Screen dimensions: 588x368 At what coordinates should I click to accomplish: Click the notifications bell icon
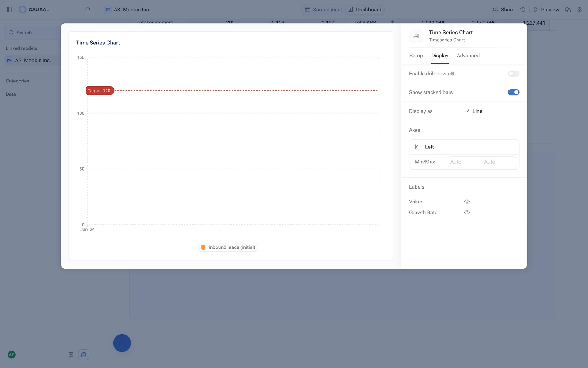[x=88, y=10]
